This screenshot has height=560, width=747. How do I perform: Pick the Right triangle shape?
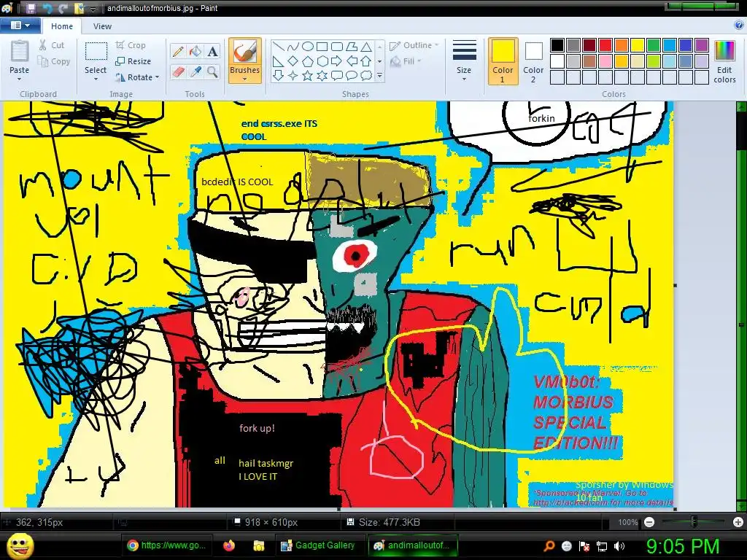pyautogui.click(x=279, y=61)
